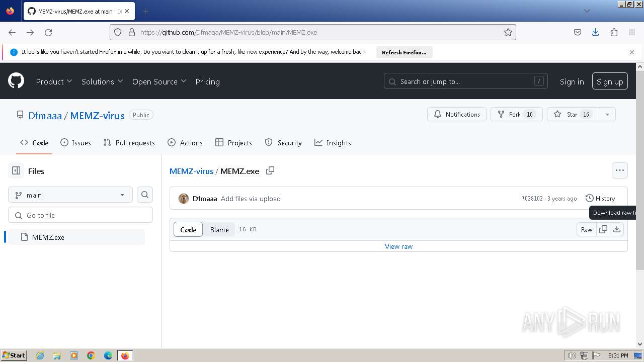Go back with browser back arrow

pos(12,32)
